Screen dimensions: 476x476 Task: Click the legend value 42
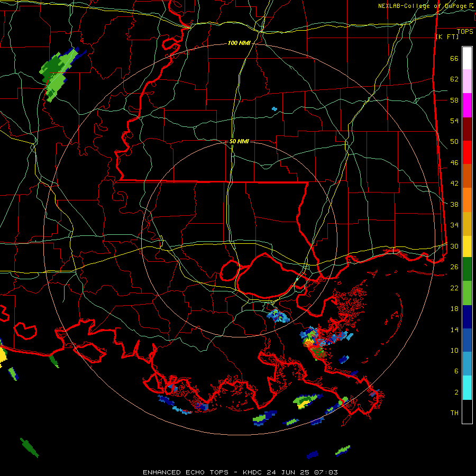[454, 184]
